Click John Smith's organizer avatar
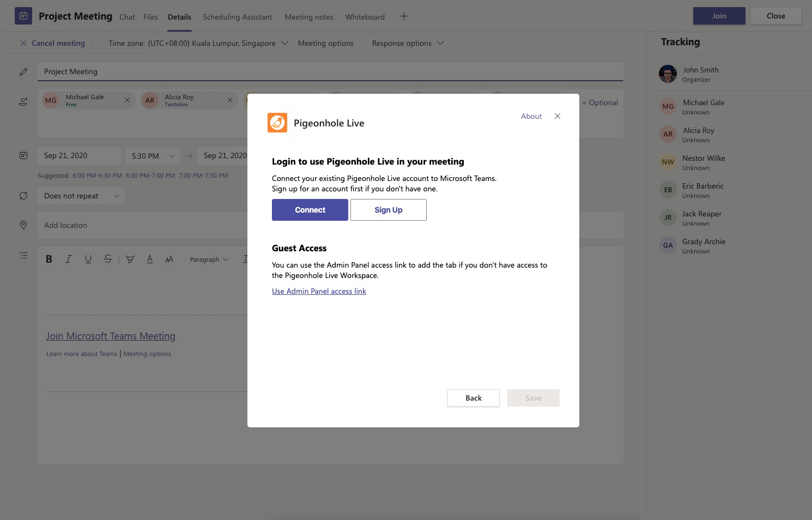This screenshot has width=812, height=520. [x=668, y=74]
